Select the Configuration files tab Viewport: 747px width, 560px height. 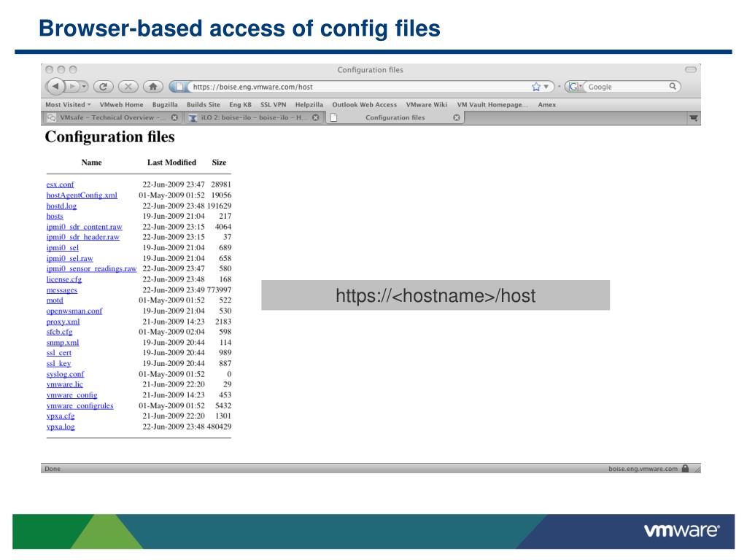[x=395, y=117]
